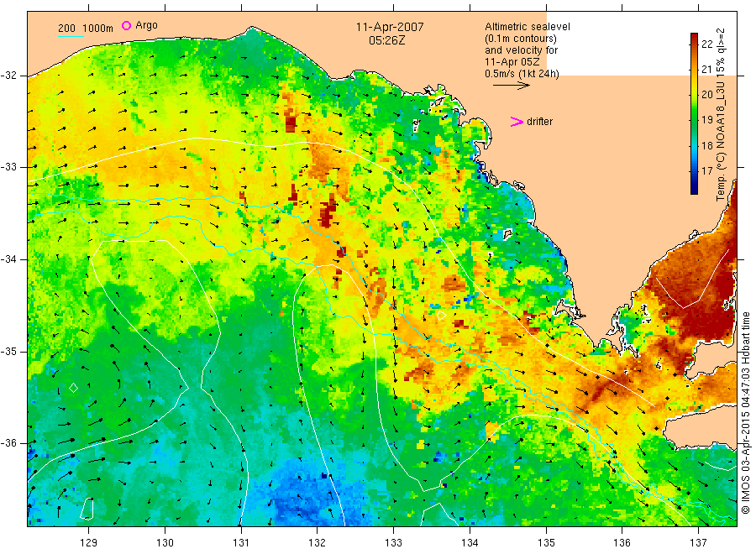Click the longitude label 134

pos(470,542)
